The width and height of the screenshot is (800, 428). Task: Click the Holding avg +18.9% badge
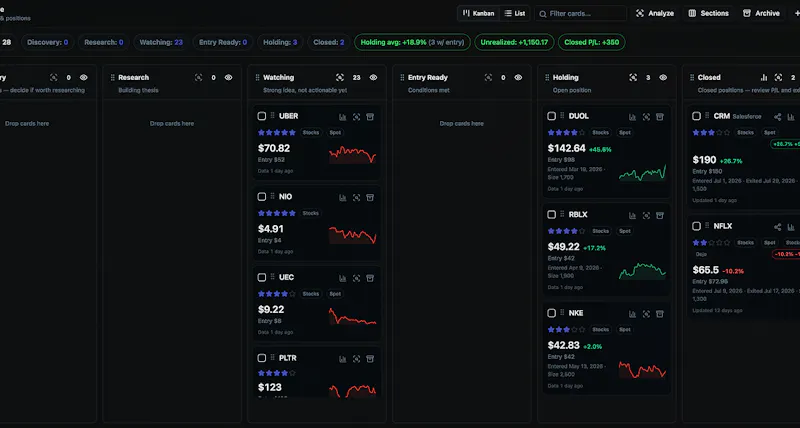(412, 42)
